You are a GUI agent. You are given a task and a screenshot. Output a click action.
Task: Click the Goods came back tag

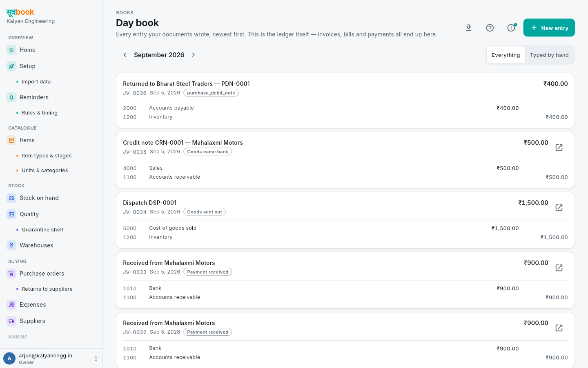[x=207, y=152]
